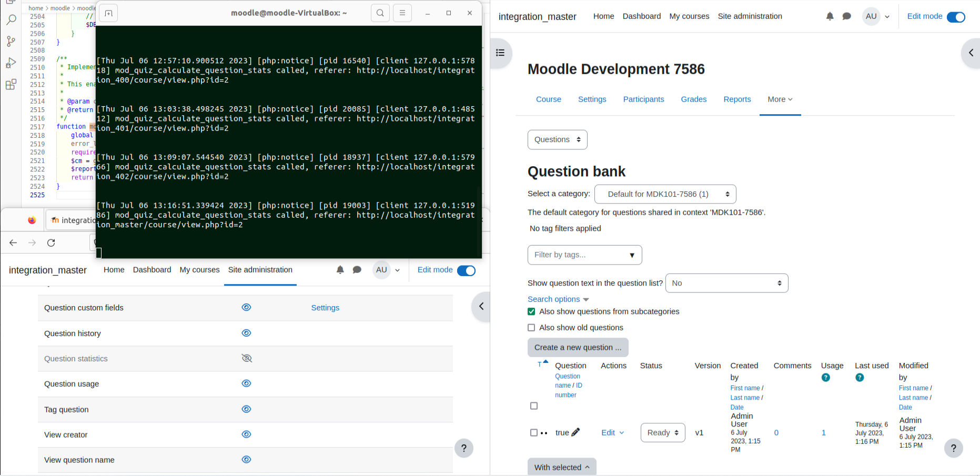Open course index drawer in right window
Image resolution: width=980 pixels, height=476 pixels.
click(x=500, y=53)
